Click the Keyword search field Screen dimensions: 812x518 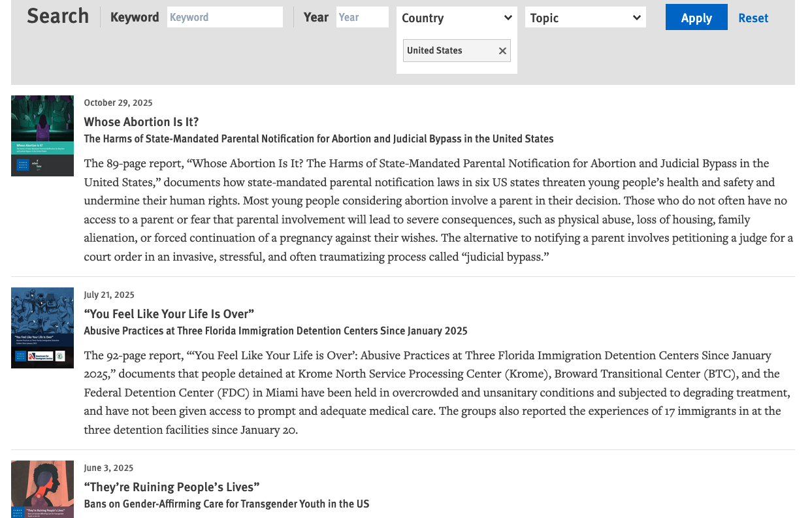click(225, 18)
